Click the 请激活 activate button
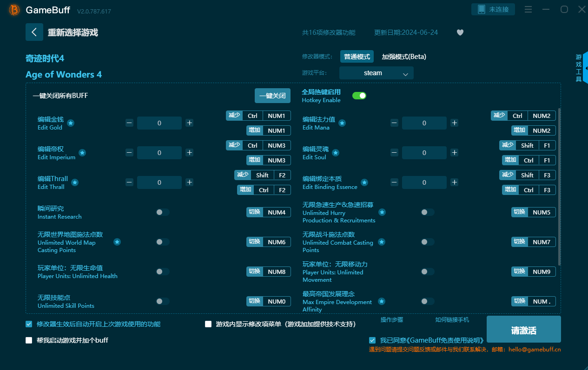The height and width of the screenshot is (370, 588). (x=523, y=329)
